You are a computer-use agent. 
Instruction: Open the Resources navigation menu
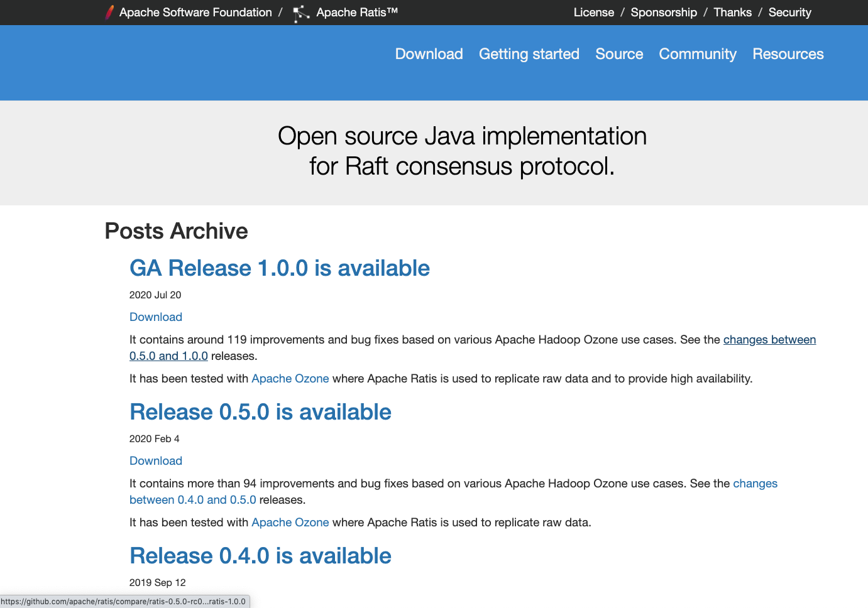coord(788,54)
